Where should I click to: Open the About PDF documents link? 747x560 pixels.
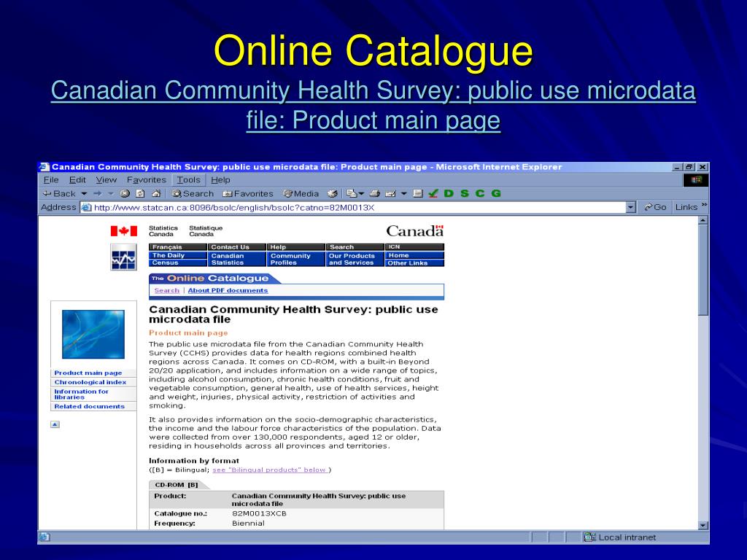228,290
